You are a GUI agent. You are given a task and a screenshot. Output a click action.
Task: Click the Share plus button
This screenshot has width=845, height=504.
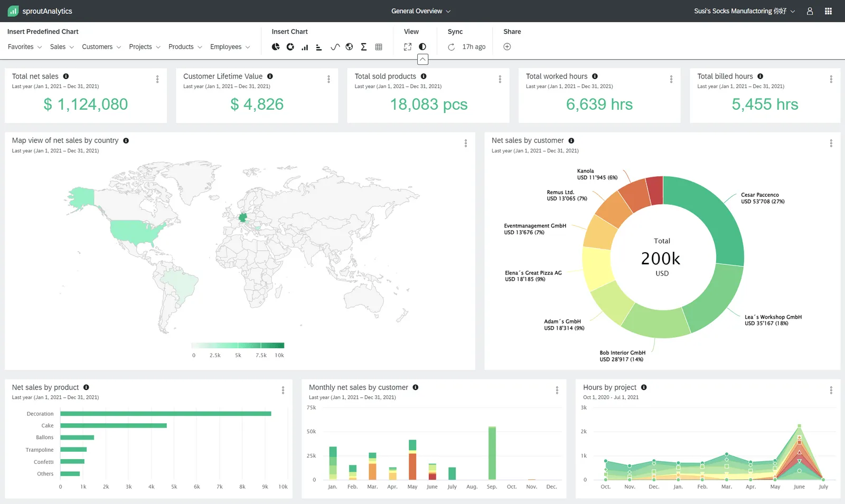[x=507, y=46]
